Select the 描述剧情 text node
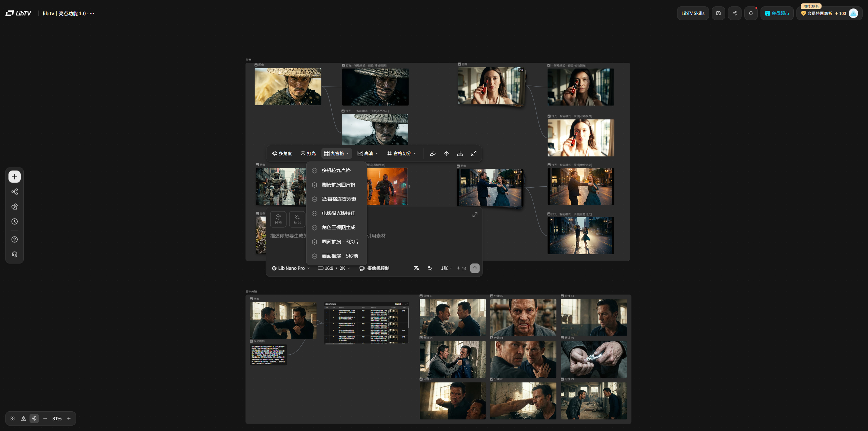Image resolution: width=868 pixels, height=431 pixels. click(269, 355)
